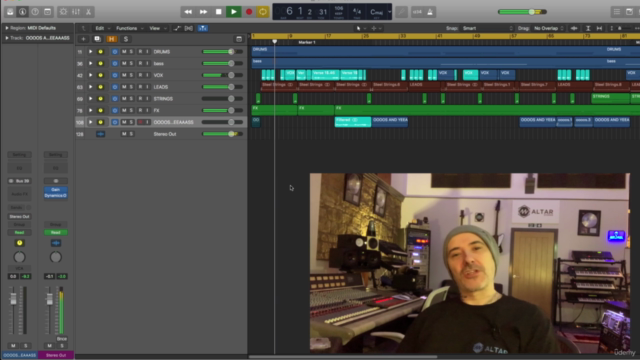The image size is (640, 360).
Task: Click the waveform zoom button
Action: [x=574, y=28]
